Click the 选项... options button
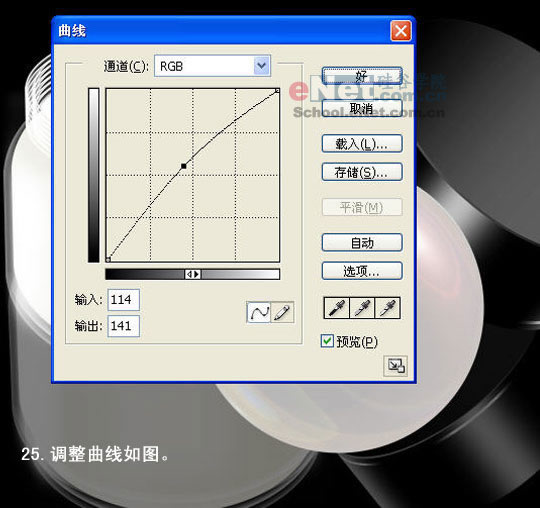This screenshot has height=508, width=540. tap(362, 271)
